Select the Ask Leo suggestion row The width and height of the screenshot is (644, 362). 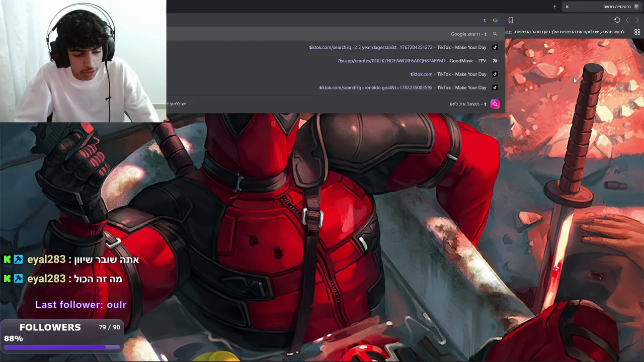335,104
